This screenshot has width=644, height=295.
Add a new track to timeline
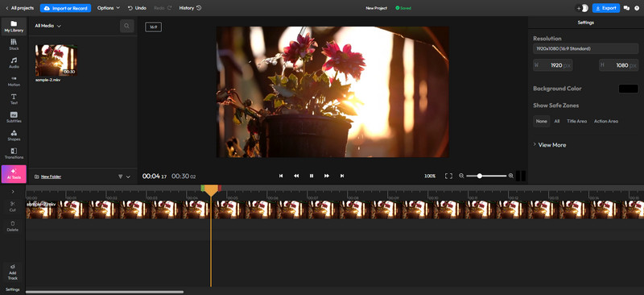click(x=13, y=272)
